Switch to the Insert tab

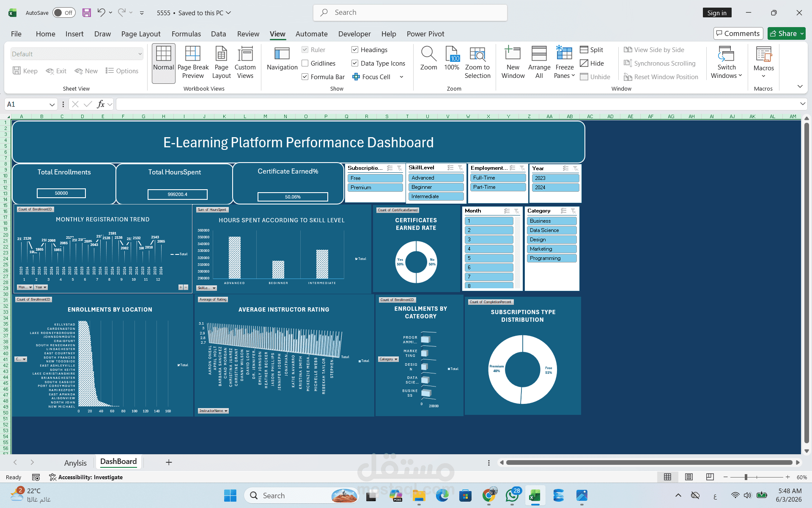coord(74,34)
